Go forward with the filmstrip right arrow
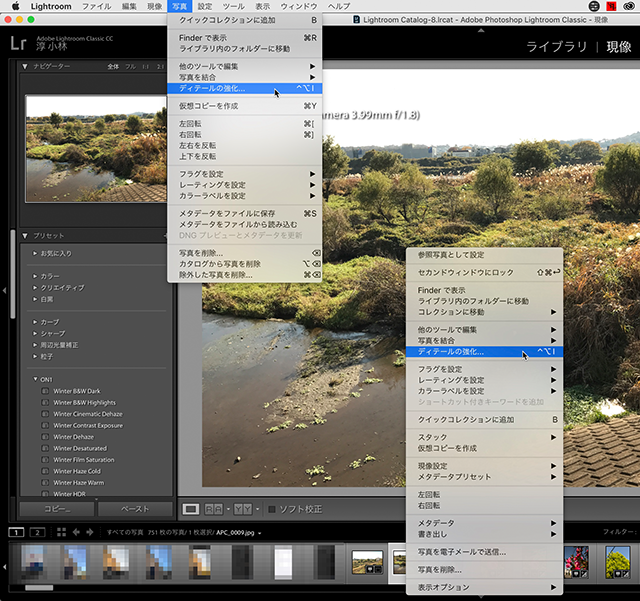The image size is (640, 601). point(90,532)
